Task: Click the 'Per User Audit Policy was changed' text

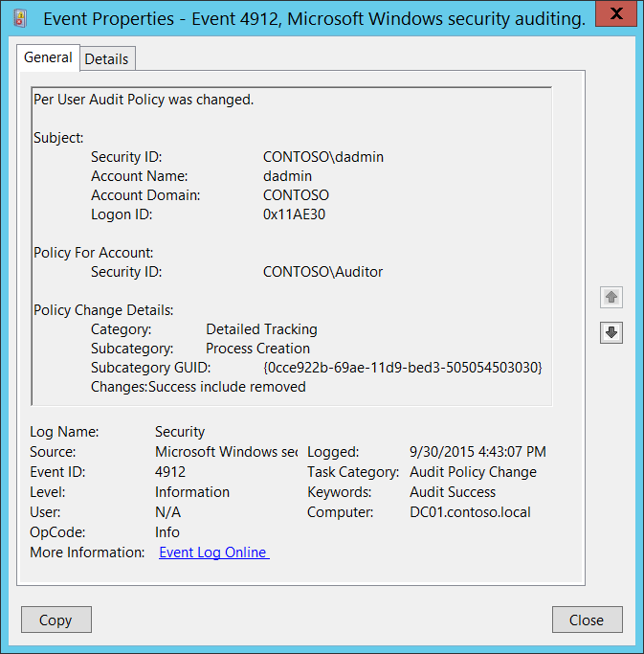Action: pos(144,100)
